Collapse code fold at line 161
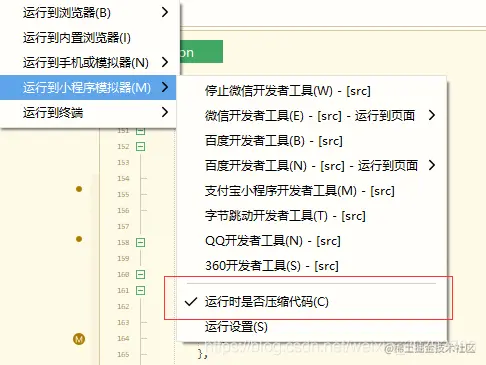Screen dimensions: 486x365 (x=141, y=290)
